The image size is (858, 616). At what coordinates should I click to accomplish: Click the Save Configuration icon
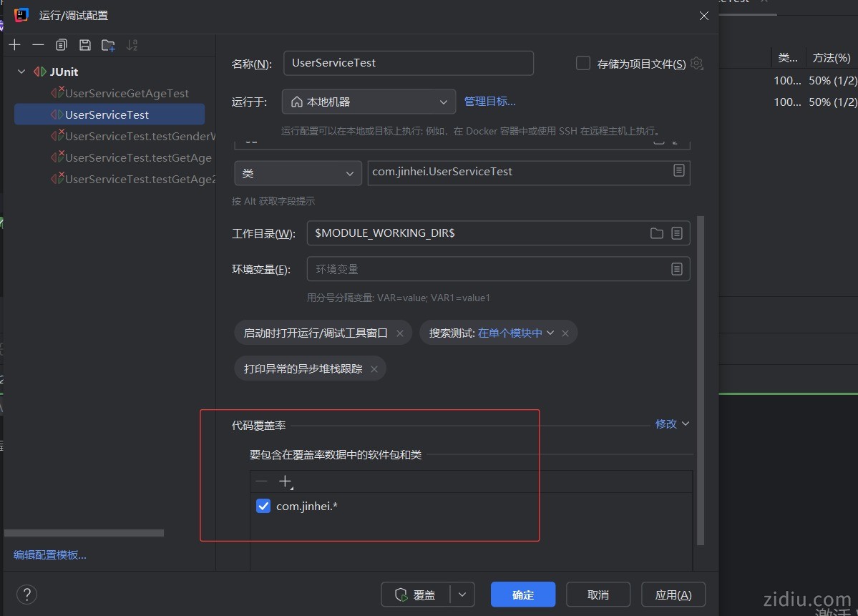point(84,45)
